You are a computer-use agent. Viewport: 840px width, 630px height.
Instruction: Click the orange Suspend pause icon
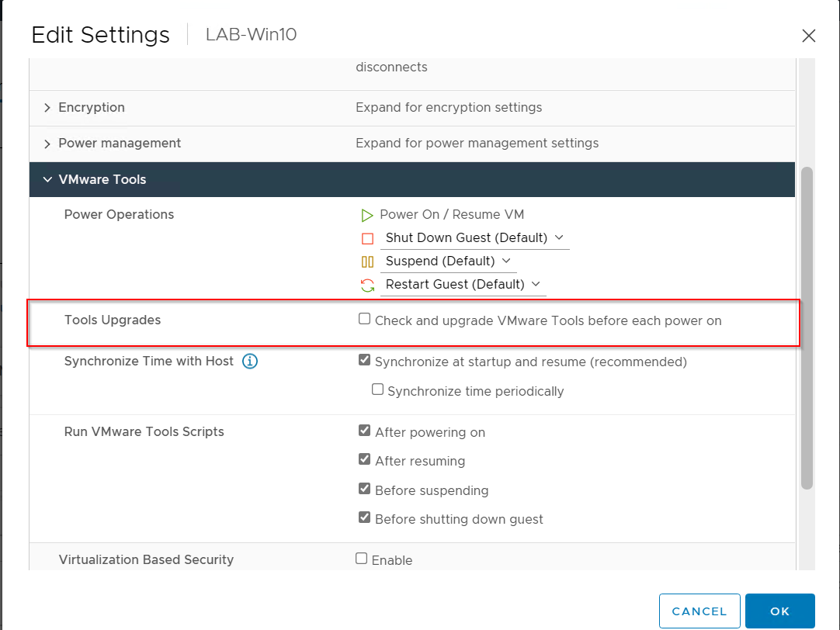click(x=366, y=261)
